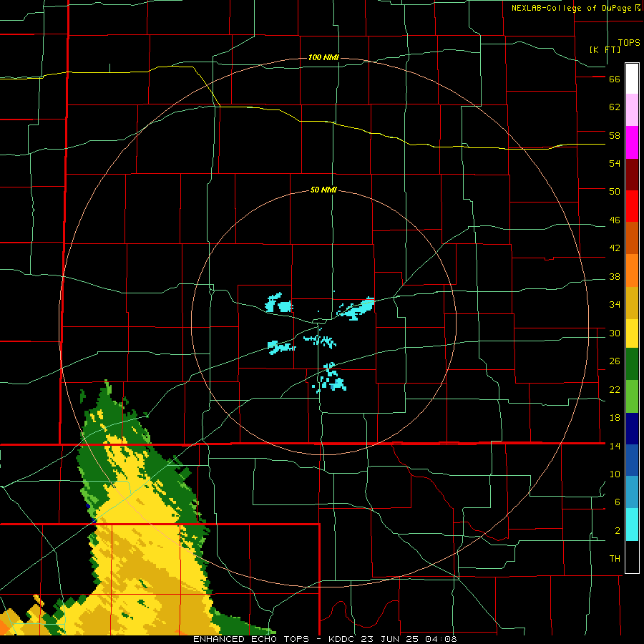Click the 42 scale label
The height and width of the screenshot is (644, 644).
pos(615,248)
